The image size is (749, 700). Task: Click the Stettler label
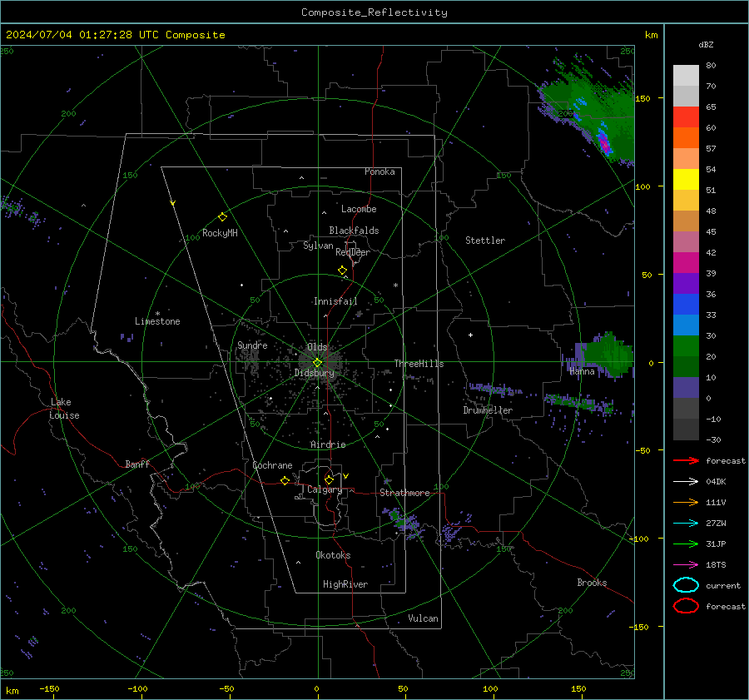485,241
